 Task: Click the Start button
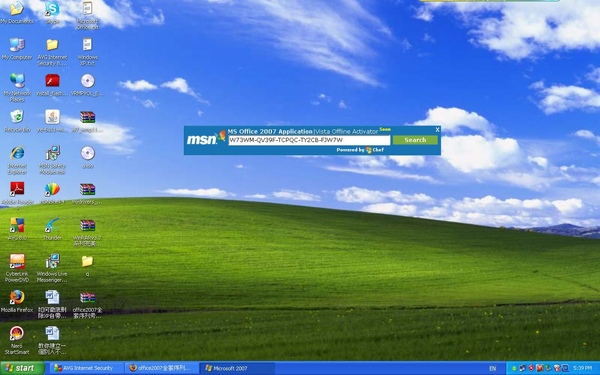coord(22,368)
